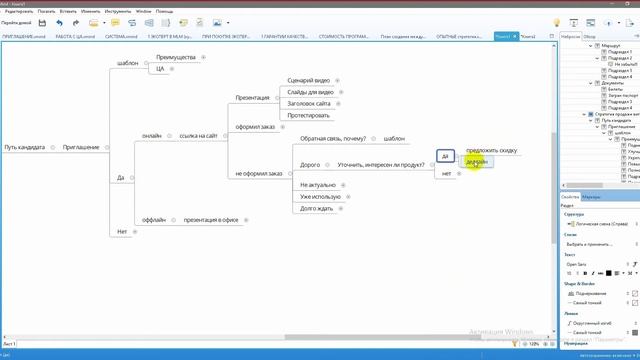Switch to the Книга2 tab
Viewport: 640px width, 360px height.
(x=528, y=36)
